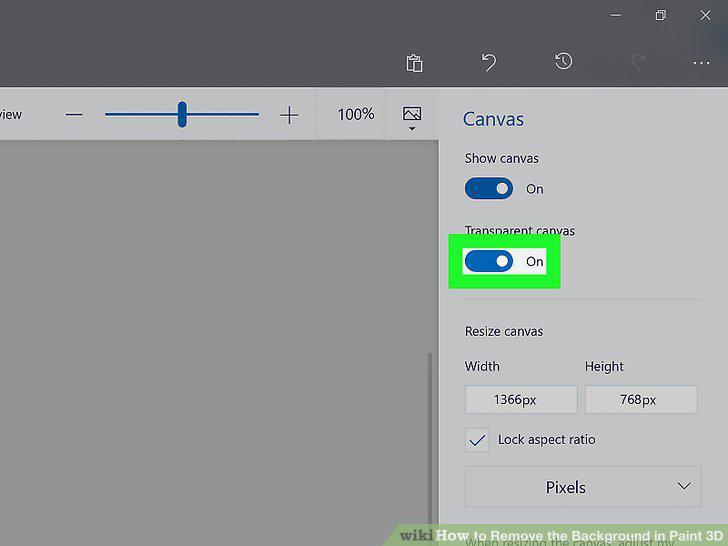Open the three-dot More menu

(701, 63)
